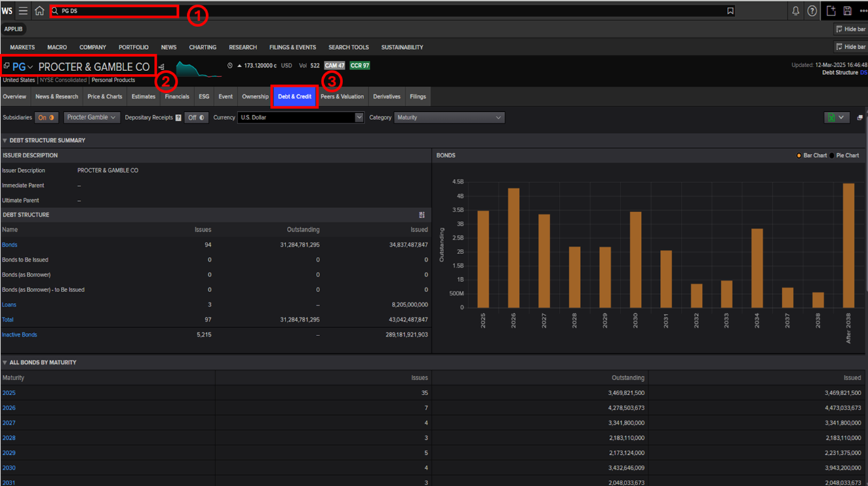This screenshot has height=486, width=868.
Task: Click the Depositary Receipts help icon
Action: tap(178, 117)
